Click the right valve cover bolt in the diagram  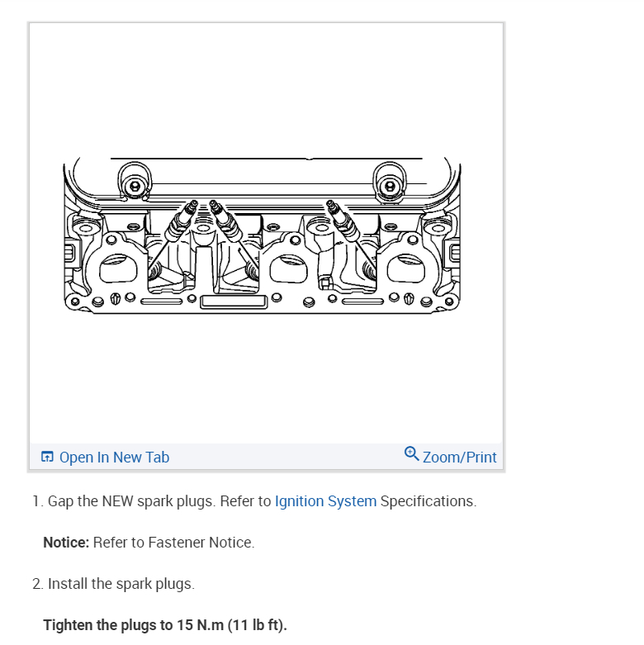pos(390,187)
